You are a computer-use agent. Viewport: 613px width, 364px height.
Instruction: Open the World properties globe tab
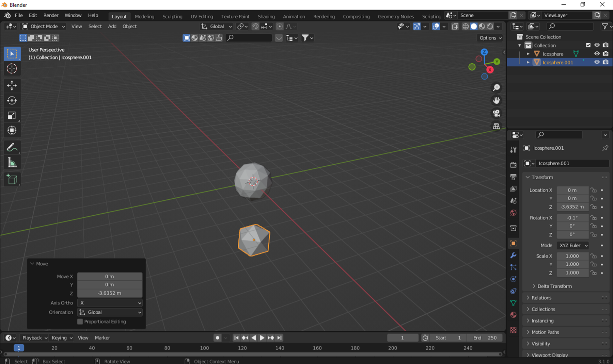pos(514,213)
